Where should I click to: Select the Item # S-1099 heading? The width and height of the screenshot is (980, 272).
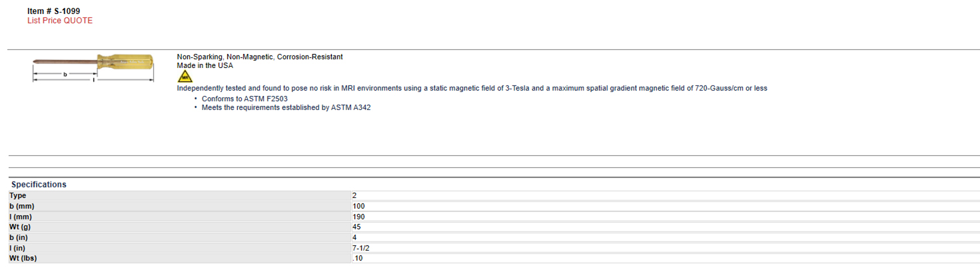[x=54, y=11]
